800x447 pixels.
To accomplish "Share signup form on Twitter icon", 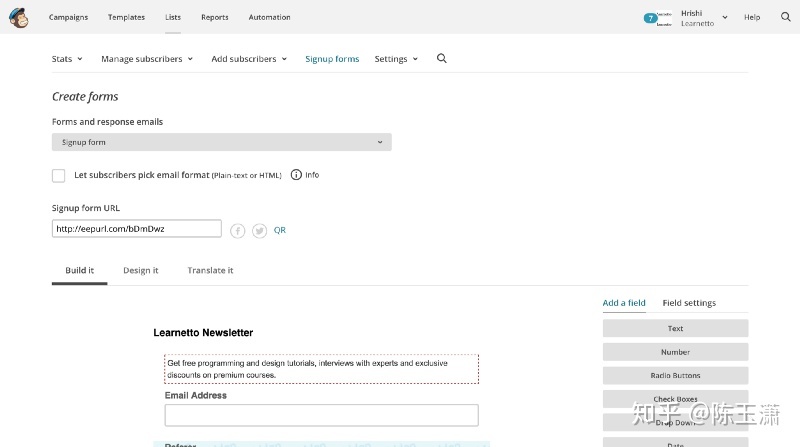I will point(259,231).
